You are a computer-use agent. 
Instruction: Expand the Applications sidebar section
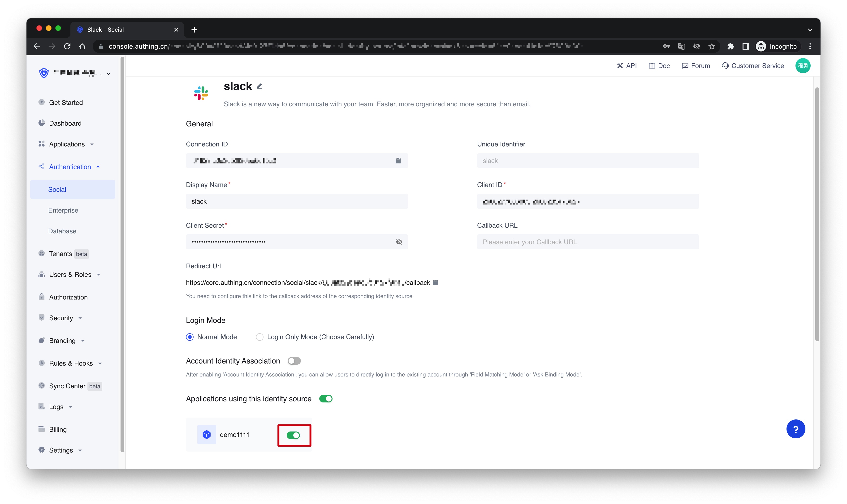pyautogui.click(x=67, y=144)
